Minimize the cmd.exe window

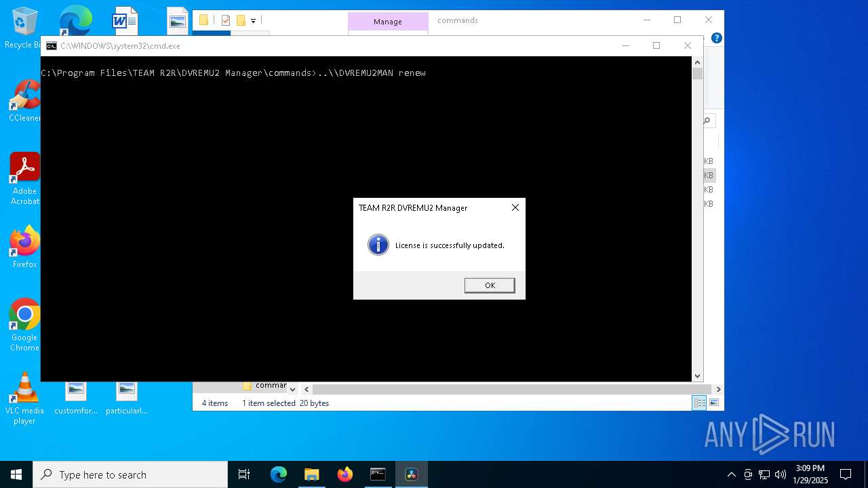coord(626,45)
